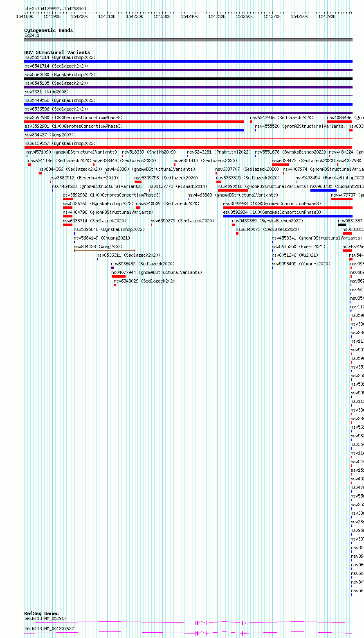
Task: Click the nsv5436165 (ByrskaBishop2022) label
Action: pyautogui.click(x=98, y=204)
